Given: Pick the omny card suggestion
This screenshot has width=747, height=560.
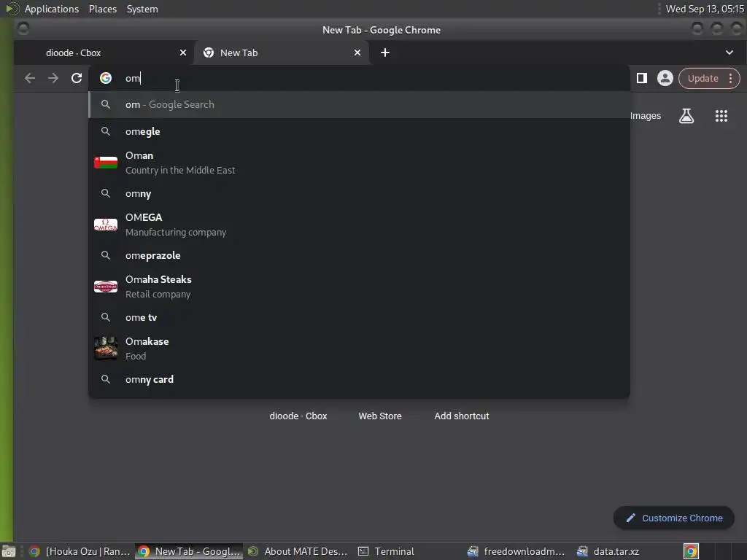Looking at the screenshot, I should (359, 379).
